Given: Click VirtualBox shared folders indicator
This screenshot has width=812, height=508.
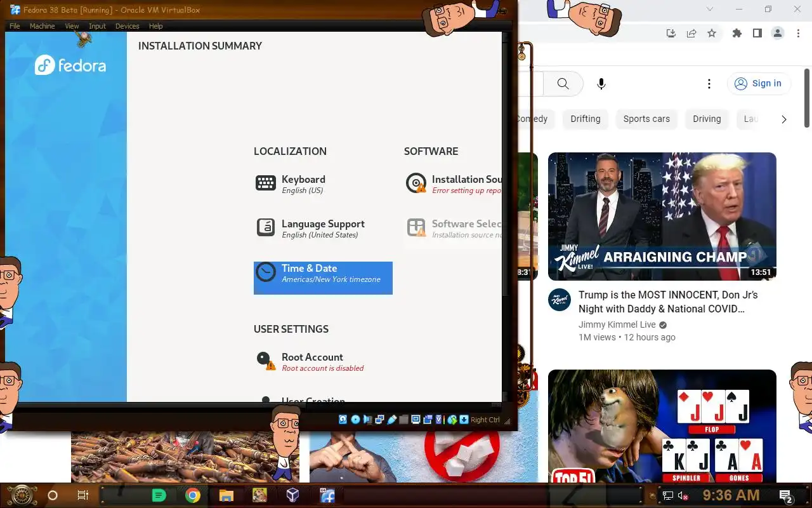Looking at the screenshot, I should 403,419.
